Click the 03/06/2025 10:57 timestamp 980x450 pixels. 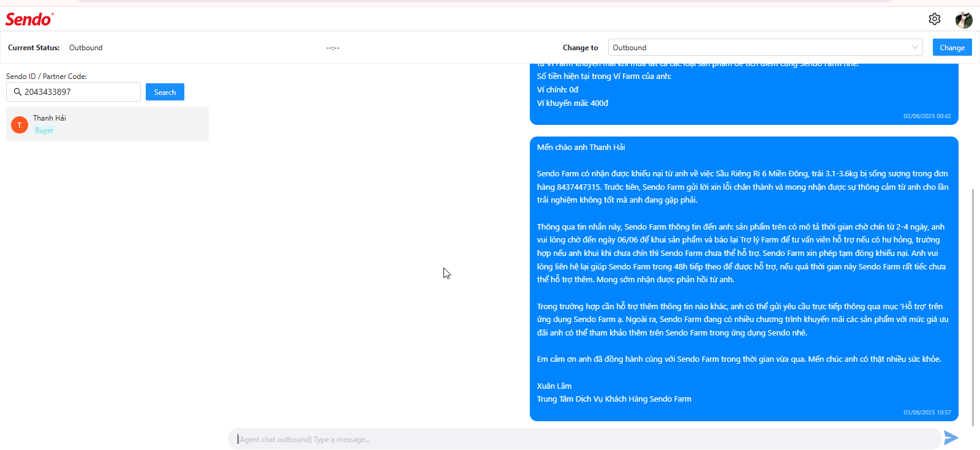click(x=927, y=413)
